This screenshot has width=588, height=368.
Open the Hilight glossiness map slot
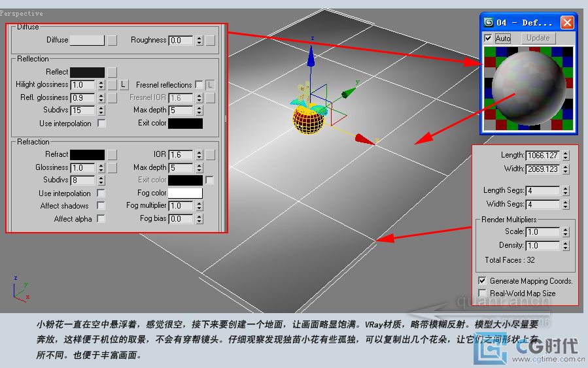112,85
